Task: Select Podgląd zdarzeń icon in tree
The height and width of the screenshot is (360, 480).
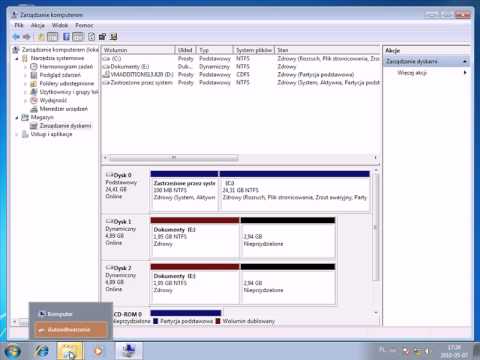Action: coord(34,75)
